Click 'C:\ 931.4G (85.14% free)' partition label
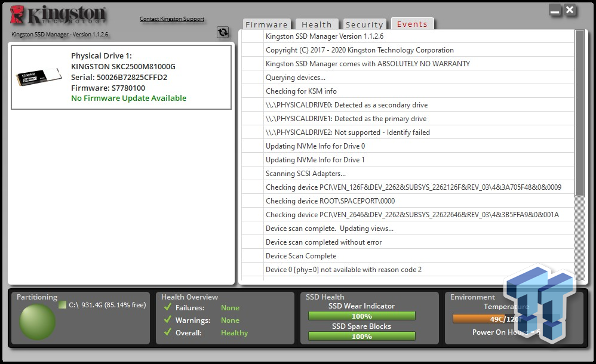 (107, 305)
